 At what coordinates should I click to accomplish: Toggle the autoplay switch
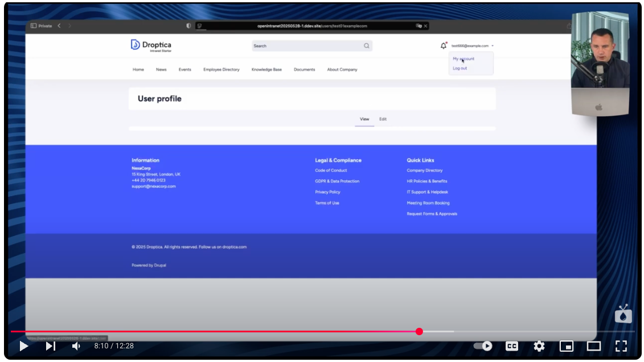[x=483, y=346]
